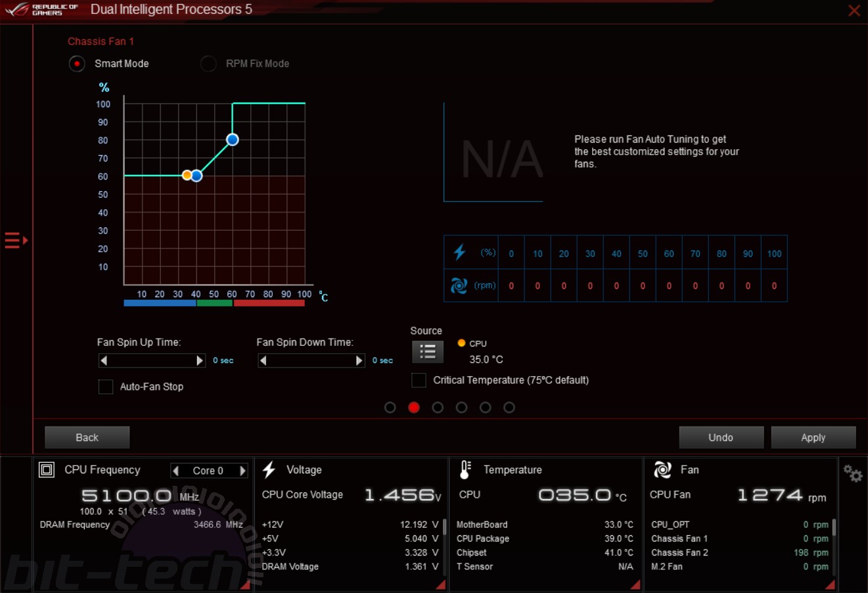The image size is (868, 593).
Task: Click the Chassis Fan 1 heading
Action: pyautogui.click(x=101, y=41)
